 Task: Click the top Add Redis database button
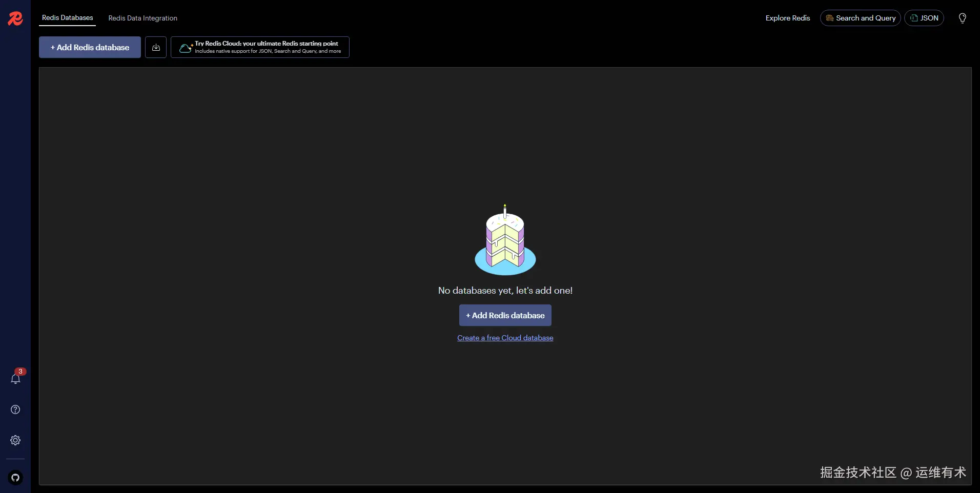pos(89,47)
